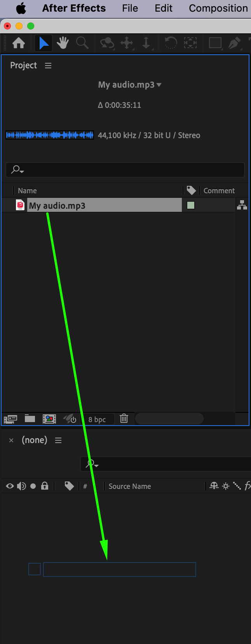Click the trash delete icon
Image resolution: width=251 pixels, height=644 pixels.
tap(124, 419)
